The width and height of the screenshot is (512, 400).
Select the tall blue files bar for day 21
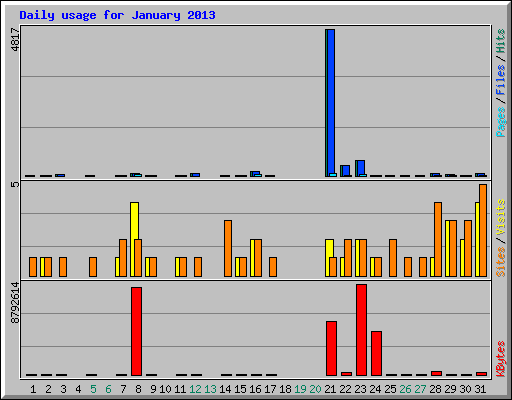click(331, 103)
